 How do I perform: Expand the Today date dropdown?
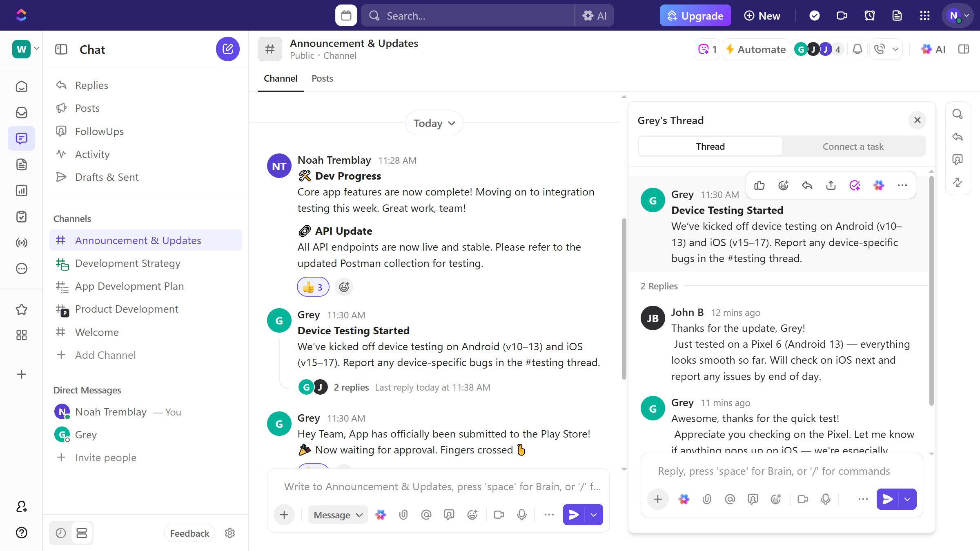point(434,123)
